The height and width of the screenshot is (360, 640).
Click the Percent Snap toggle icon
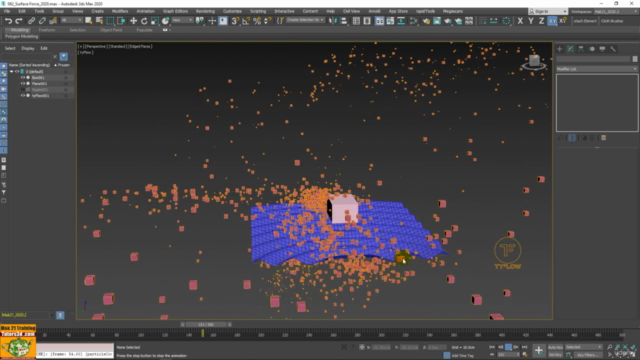257,21
